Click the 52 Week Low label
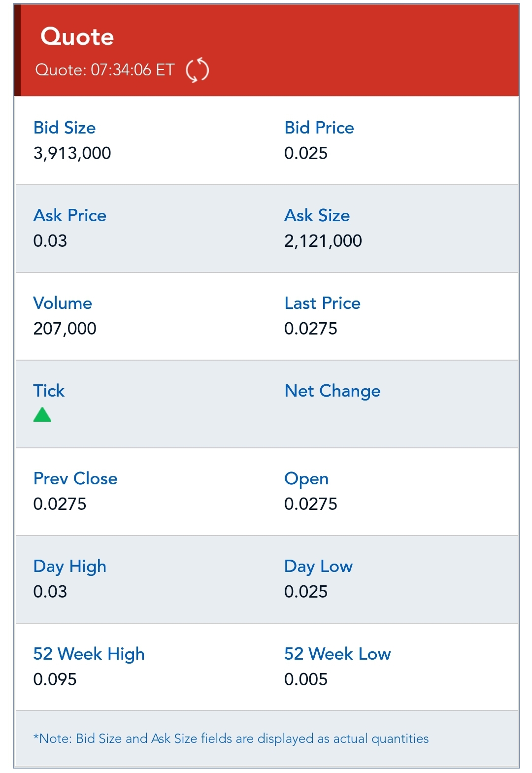The height and width of the screenshot is (773, 532). pyautogui.click(x=337, y=654)
